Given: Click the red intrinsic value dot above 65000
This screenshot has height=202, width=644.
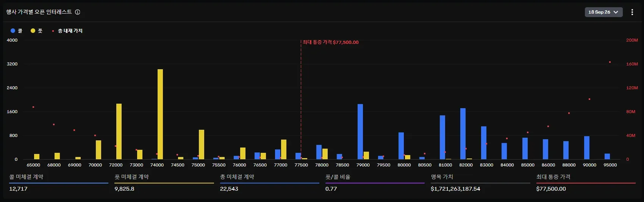Looking at the screenshot, I should click(33, 107).
